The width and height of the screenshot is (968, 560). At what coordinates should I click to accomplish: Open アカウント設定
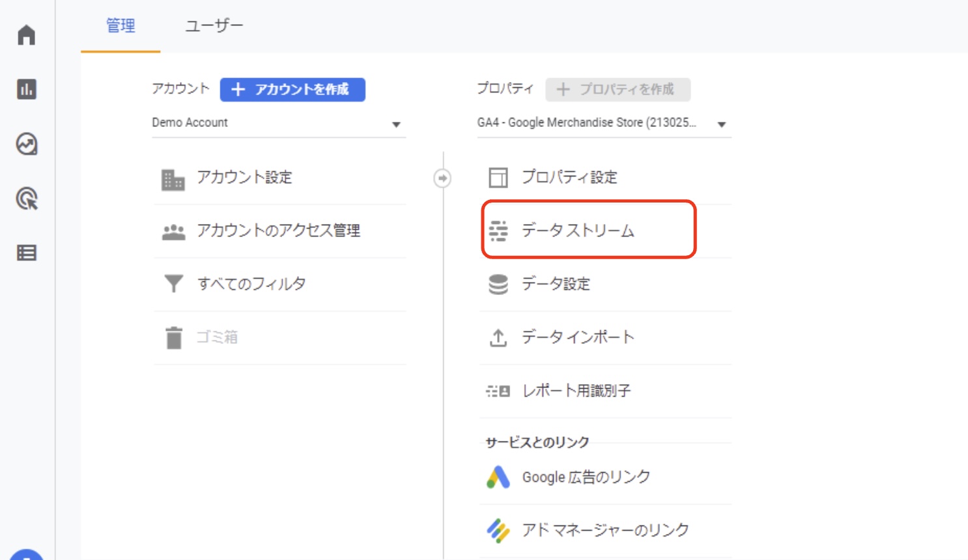tap(279, 178)
